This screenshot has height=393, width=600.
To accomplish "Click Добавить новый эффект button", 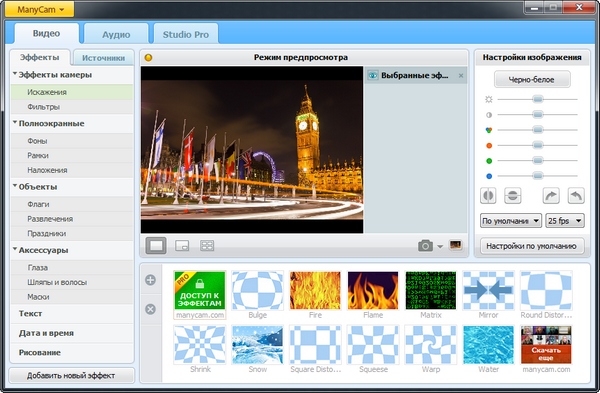I will tap(71, 375).
